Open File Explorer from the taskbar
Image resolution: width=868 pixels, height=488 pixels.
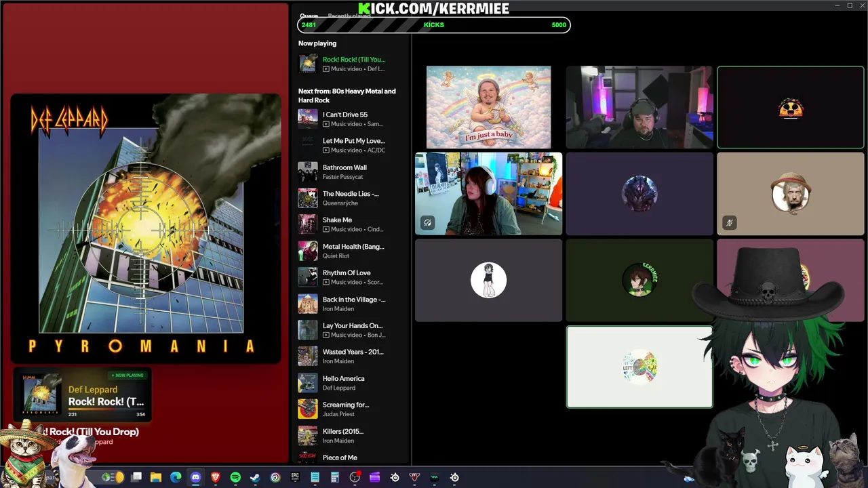pyautogui.click(x=156, y=477)
